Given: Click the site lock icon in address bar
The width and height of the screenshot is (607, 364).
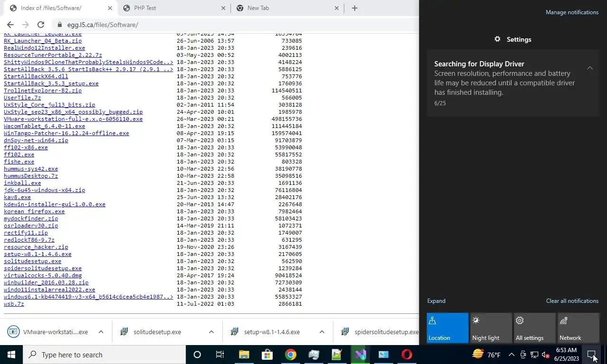Looking at the screenshot, I should click(59, 25).
